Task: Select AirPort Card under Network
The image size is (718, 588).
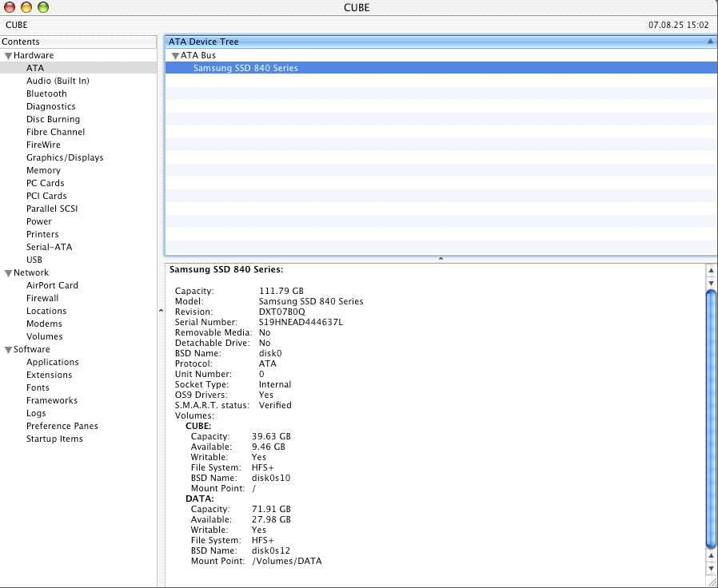Action: (x=52, y=285)
